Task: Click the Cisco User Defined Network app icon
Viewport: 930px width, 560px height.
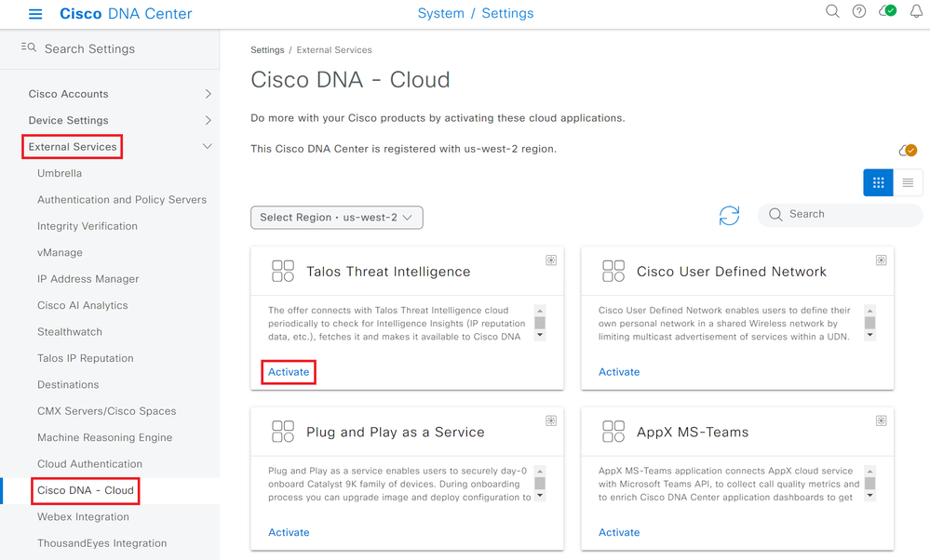Action: 613,271
